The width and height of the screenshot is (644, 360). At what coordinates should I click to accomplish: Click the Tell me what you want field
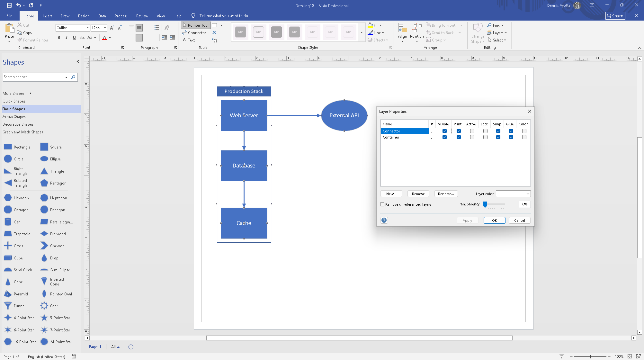point(224,16)
